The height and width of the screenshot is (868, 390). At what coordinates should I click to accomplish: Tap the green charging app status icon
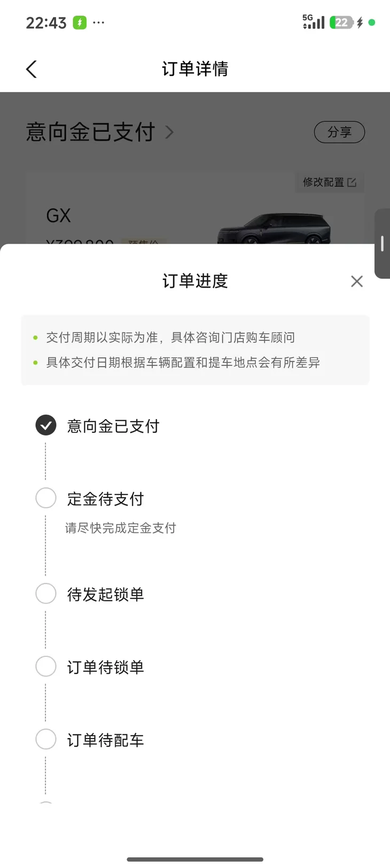[80, 22]
